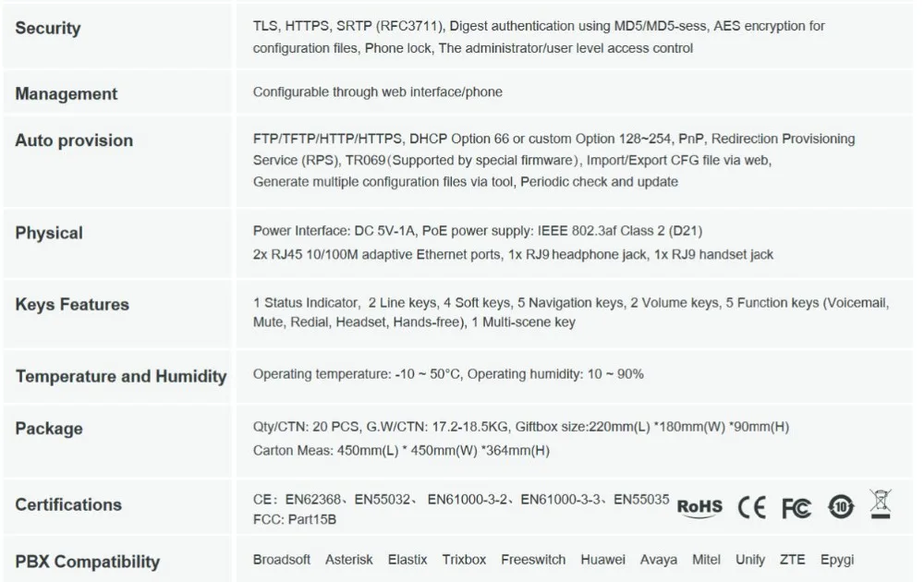
Task: Click the Temperature and Humidity heading
Action: [x=121, y=376]
